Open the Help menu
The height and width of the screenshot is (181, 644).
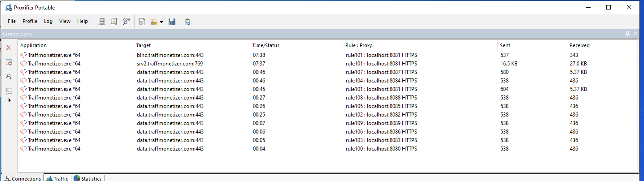tap(83, 21)
